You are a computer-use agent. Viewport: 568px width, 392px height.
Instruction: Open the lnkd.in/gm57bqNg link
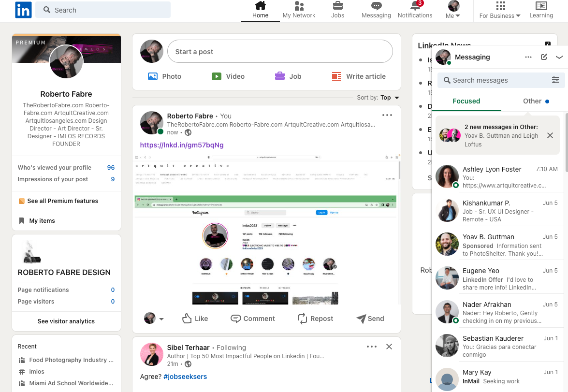click(x=182, y=145)
